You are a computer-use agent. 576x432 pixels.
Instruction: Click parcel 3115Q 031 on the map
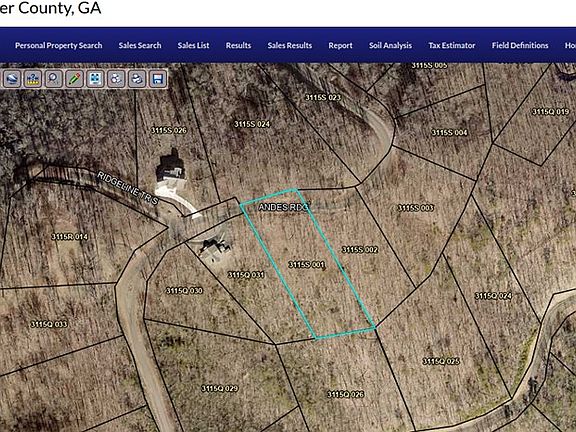point(246,275)
